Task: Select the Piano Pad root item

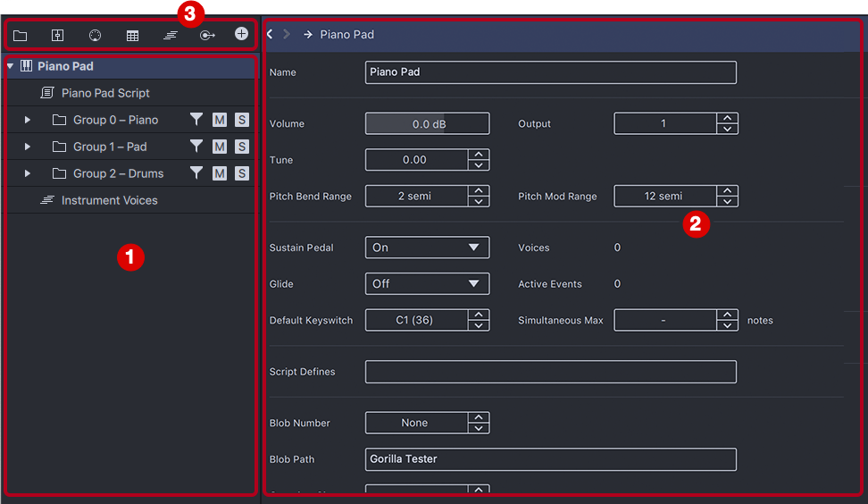Action: point(130,66)
